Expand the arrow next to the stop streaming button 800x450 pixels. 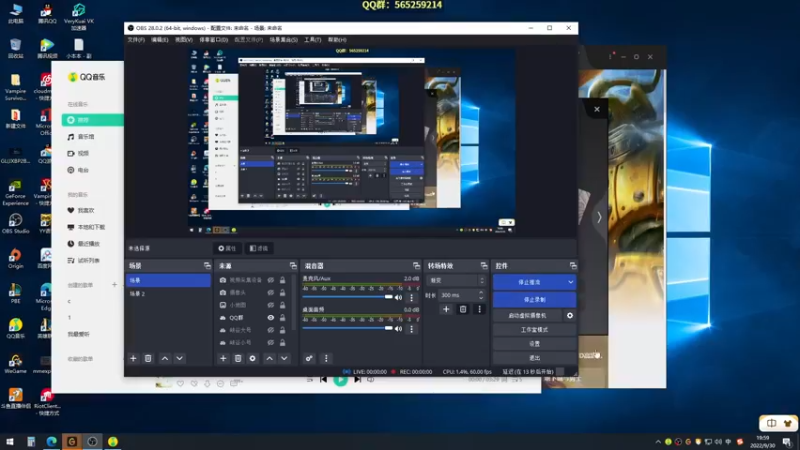[570, 282]
